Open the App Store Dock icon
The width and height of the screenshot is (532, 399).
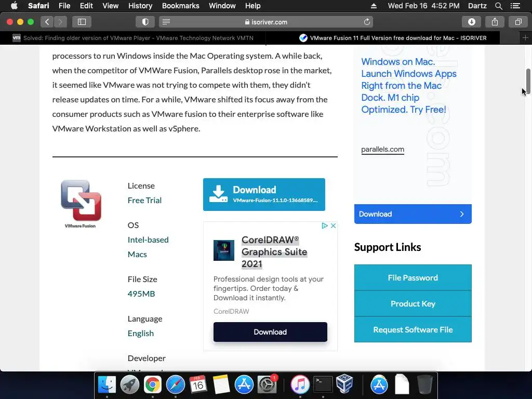pyautogui.click(x=244, y=384)
